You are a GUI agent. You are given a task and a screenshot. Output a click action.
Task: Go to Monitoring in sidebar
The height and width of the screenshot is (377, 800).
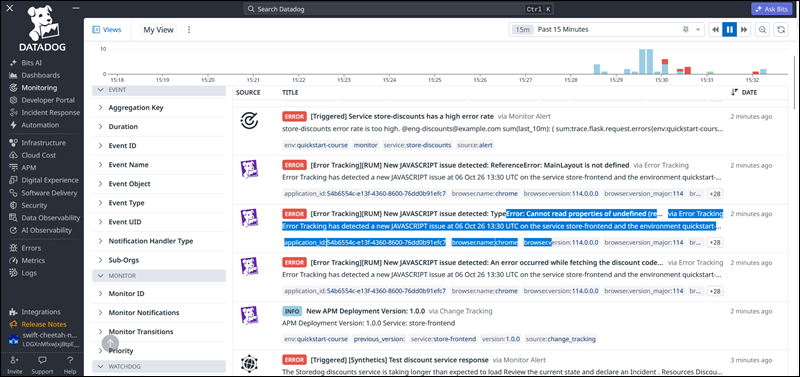tap(39, 88)
